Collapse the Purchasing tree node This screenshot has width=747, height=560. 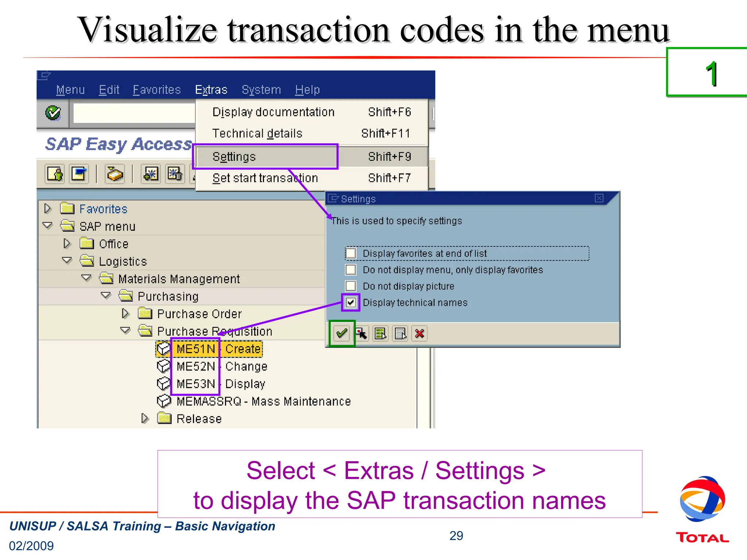pyautogui.click(x=106, y=296)
